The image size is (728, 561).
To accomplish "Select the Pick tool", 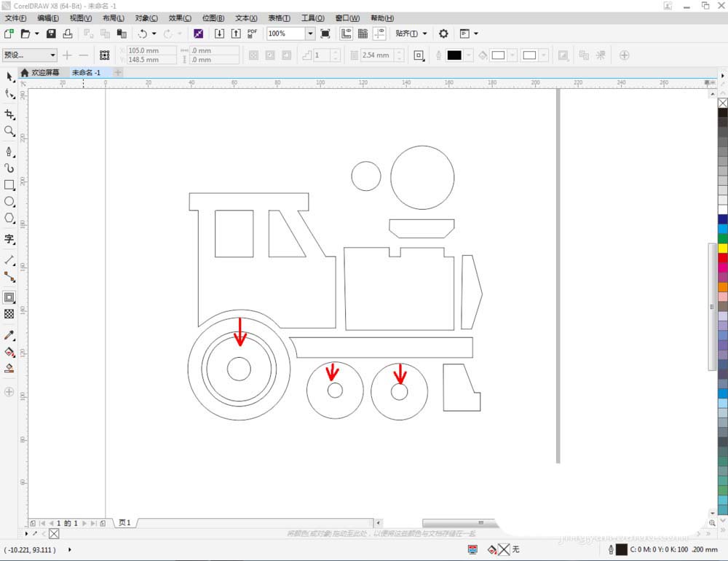I will click(x=9, y=76).
